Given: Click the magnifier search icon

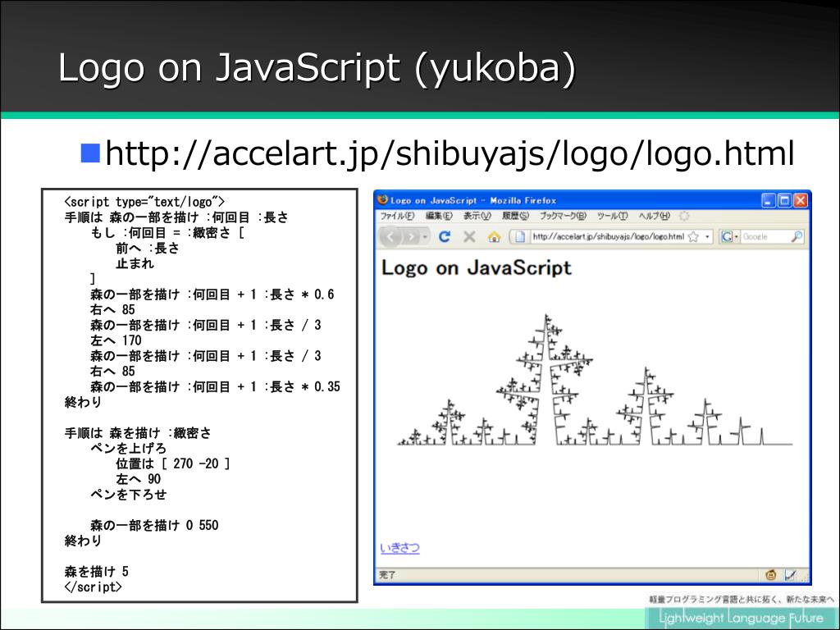Looking at the screenshot, I should tap(797, 236).
